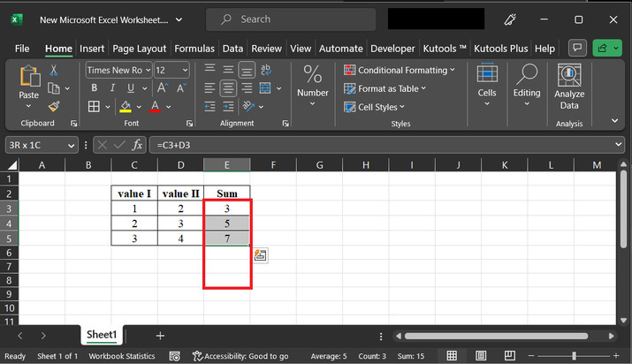This screenshot has height=364, width=632.
Task: Apply red font color swatch
Action: [x=156, y=107]
